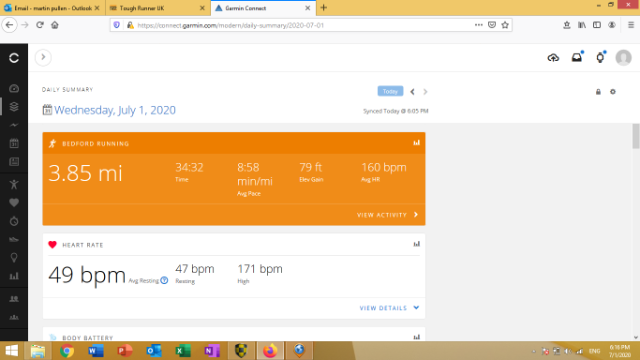Reload the current page

[40, 25]
